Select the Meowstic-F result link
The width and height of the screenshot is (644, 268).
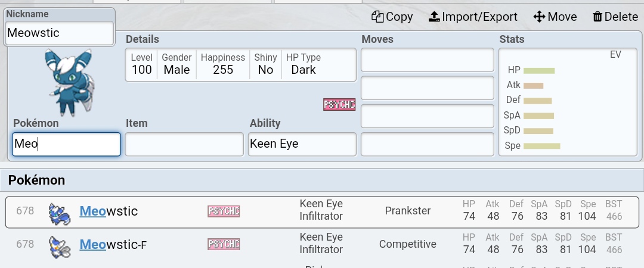[x=112, y=244]
